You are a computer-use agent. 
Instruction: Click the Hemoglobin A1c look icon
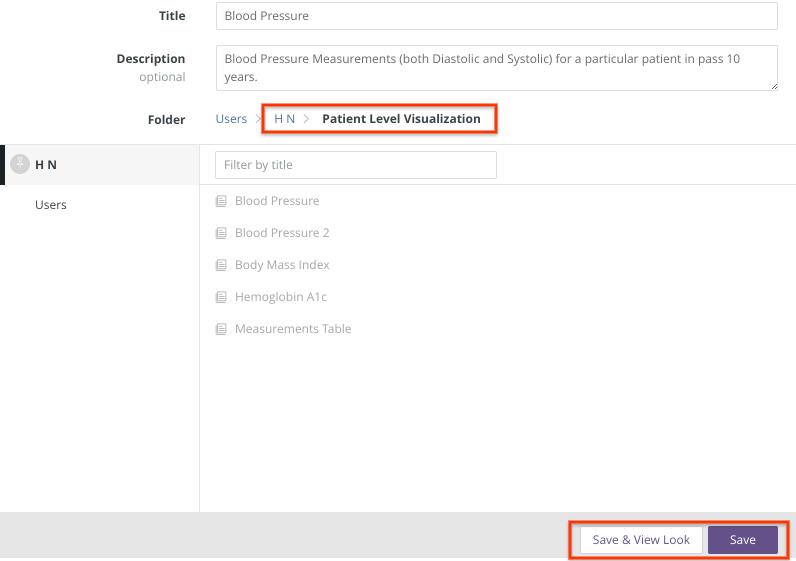point(221,297)
